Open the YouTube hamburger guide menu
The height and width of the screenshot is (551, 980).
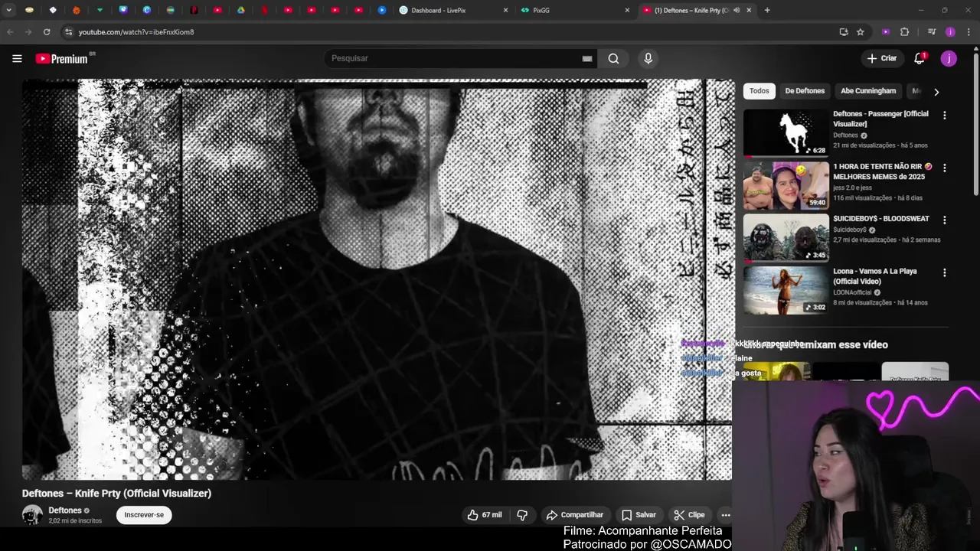(x=17, y=58)
